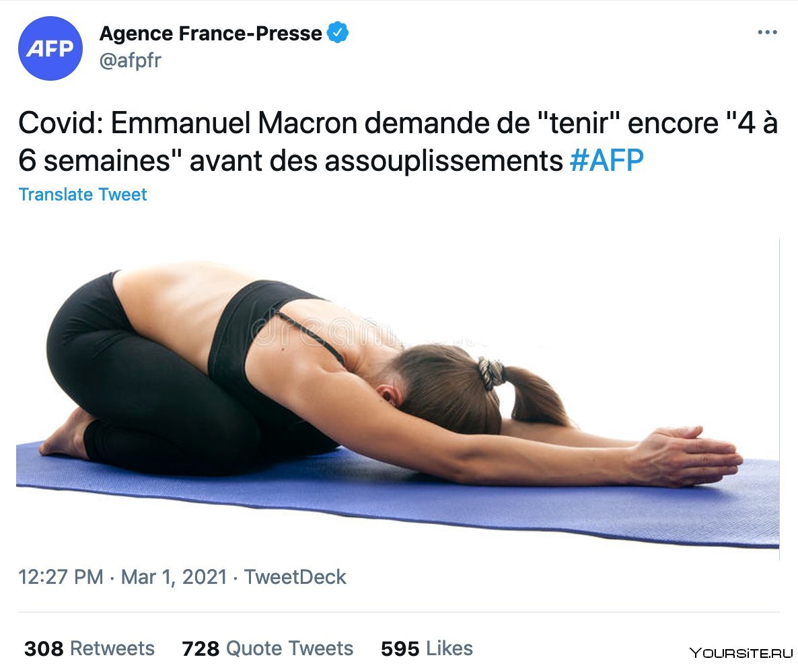View the 595 Likes list

tap(427, 648)
